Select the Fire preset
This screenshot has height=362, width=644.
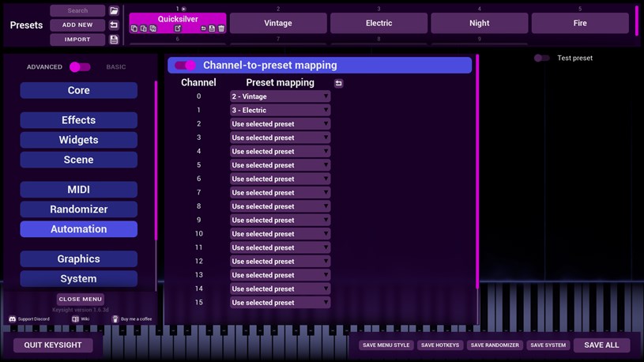580,23
